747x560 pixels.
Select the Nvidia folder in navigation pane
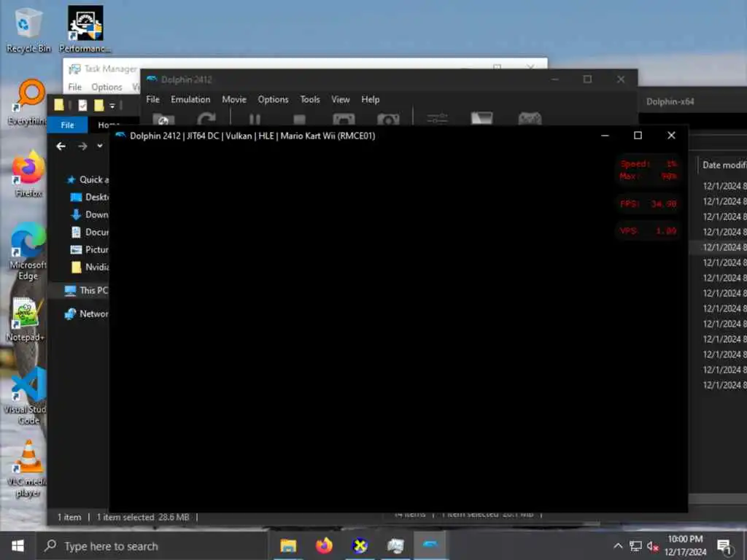[x=90, y=267]
